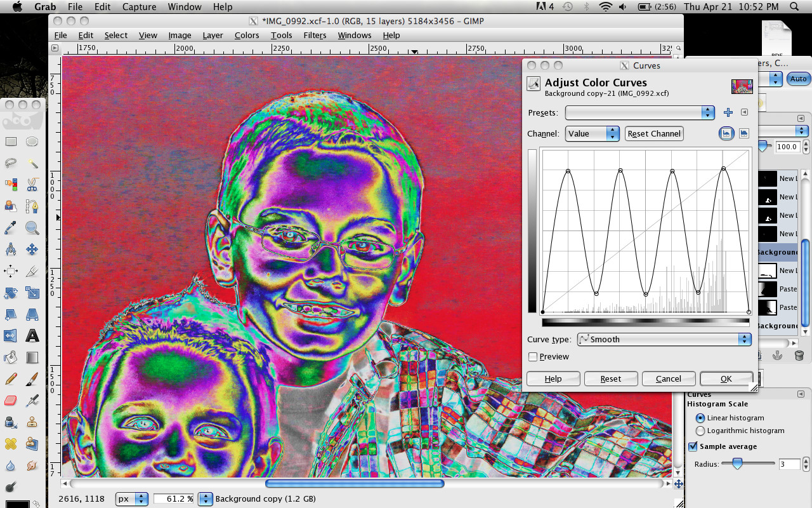
Task: Pick the Color Picker tool
Action: tap(10, 227)
